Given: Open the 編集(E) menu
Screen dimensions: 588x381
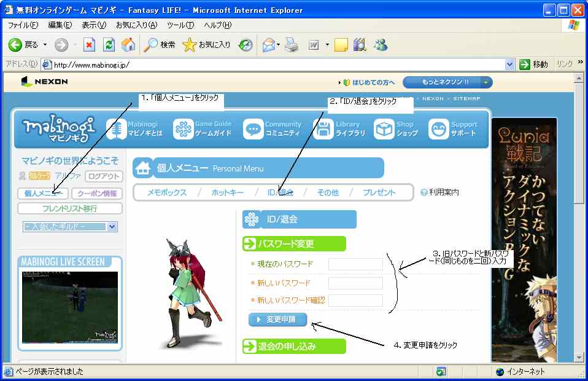Looking at the screenshot, I should click(60, 25).
